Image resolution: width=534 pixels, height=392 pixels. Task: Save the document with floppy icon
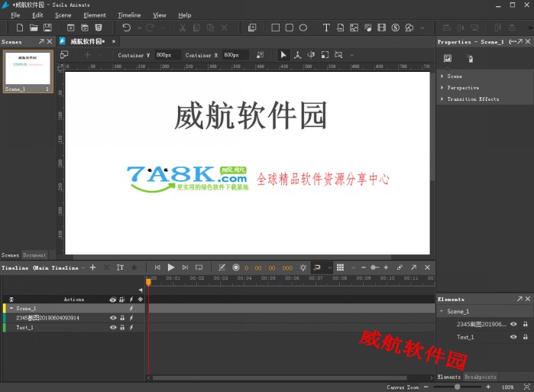coord(47,28)
